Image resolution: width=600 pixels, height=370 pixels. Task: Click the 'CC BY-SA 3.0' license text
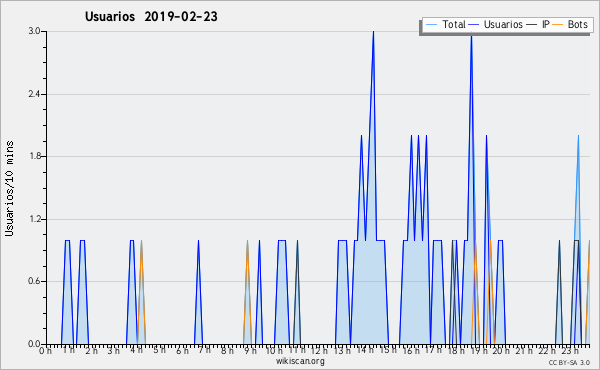pyautogui.click(x=569, y=362)
